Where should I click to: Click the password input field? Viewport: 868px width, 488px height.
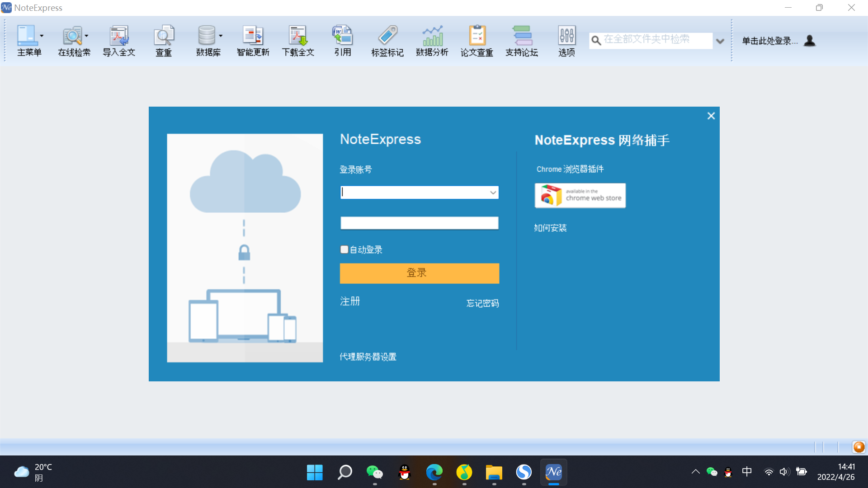point(420,223)
